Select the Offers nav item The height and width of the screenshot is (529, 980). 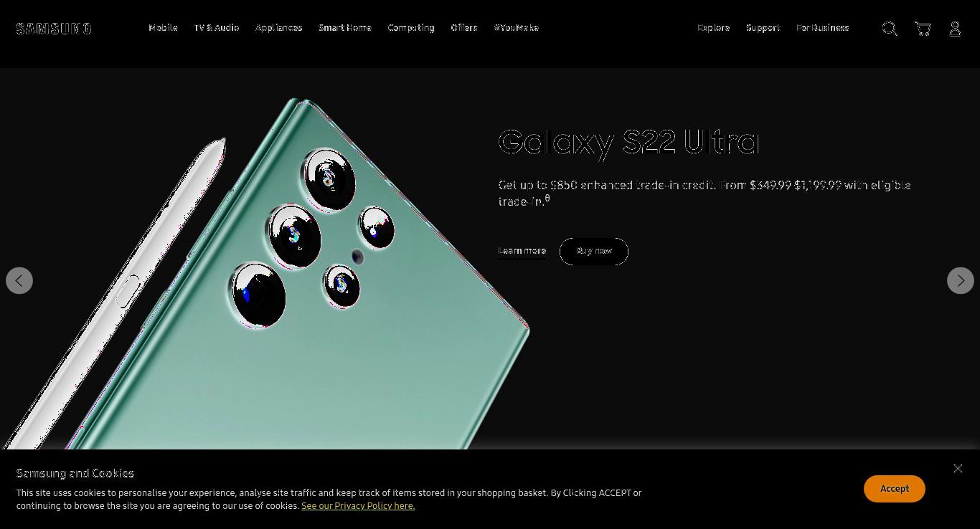(464, 28)
